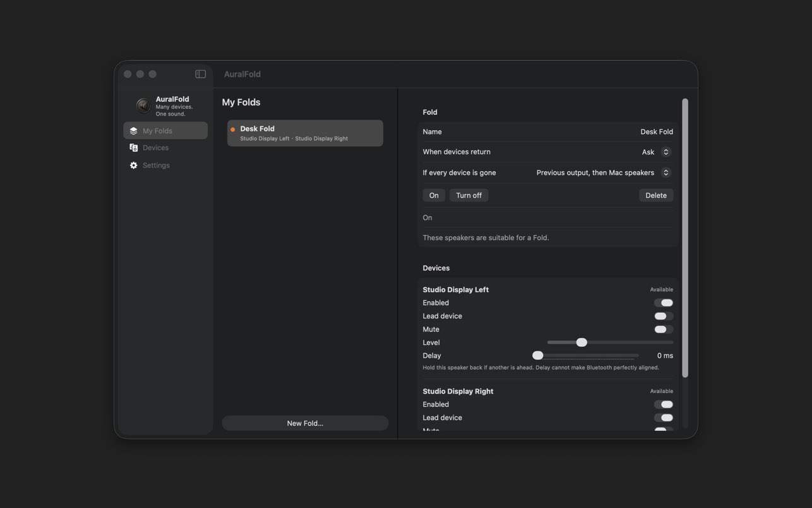This screenshot has height=508, width=812.
Task: Click the Studio Display Right heading
Action: tap(458, 391)
